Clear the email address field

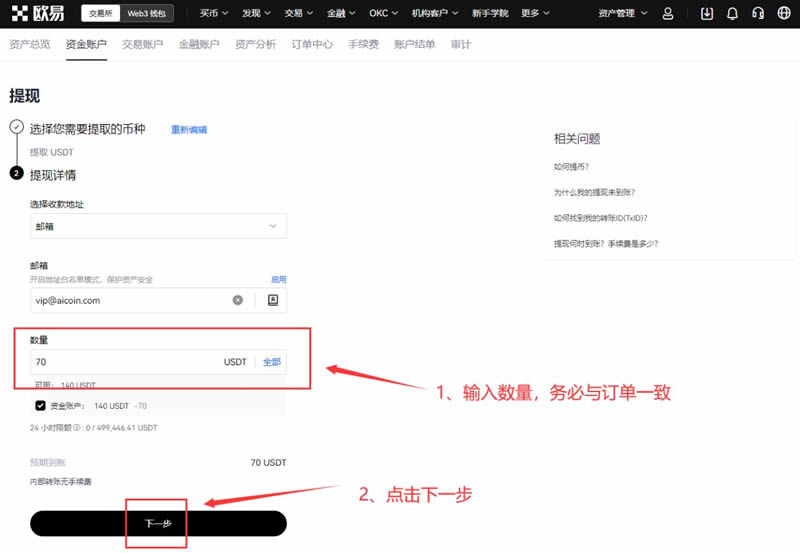[x=238, y=300]
